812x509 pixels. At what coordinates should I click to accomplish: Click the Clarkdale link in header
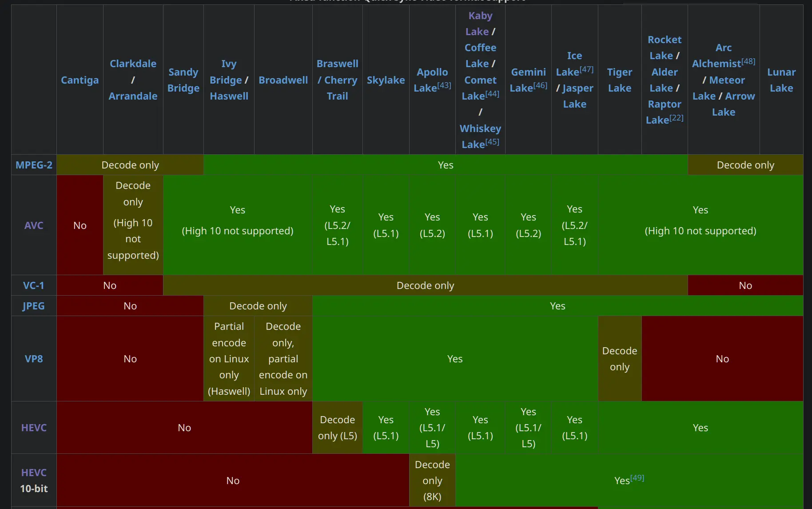coord(133,64)
